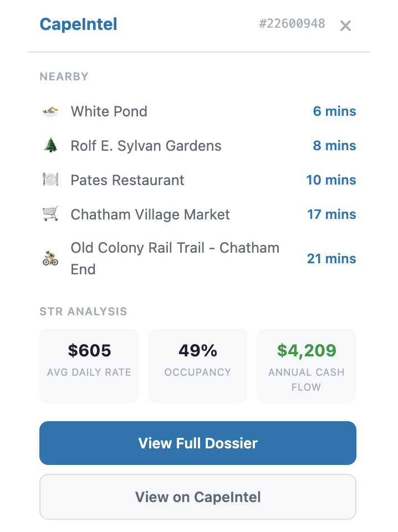
Task: Click the beach icon next to White Pond
Action: point(50,111)
